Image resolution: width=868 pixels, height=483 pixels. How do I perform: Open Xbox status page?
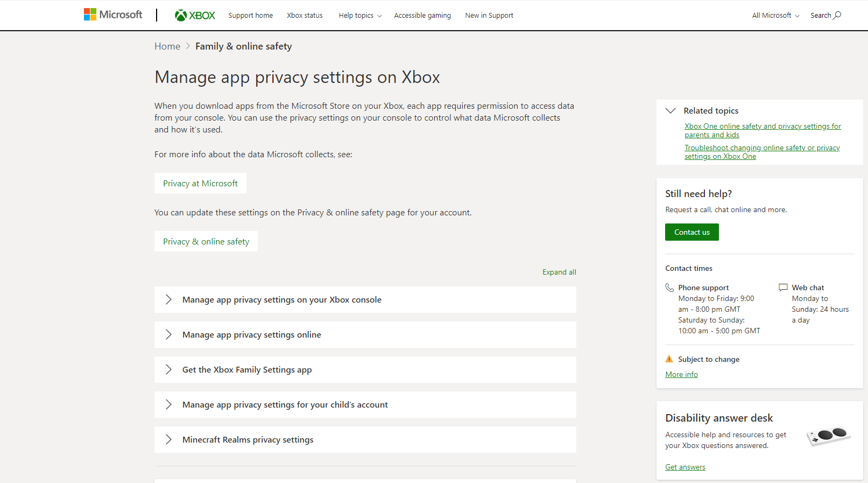305,16
